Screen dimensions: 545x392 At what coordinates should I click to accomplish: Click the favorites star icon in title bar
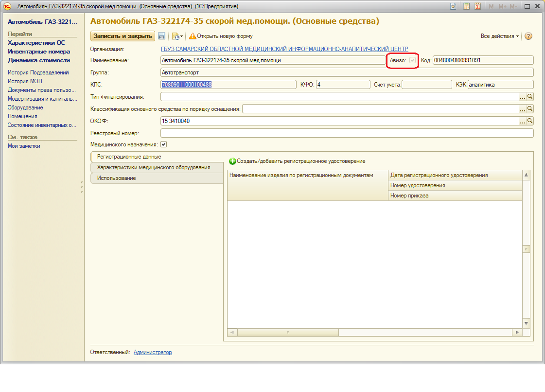coord(453,6)
